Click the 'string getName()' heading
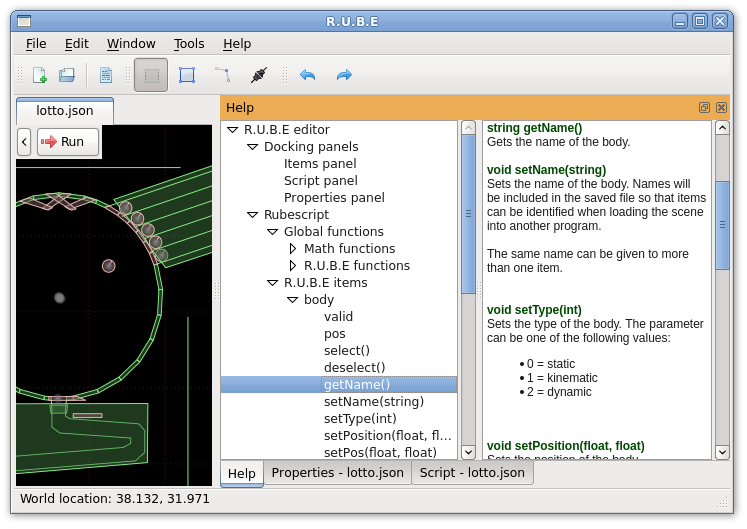This screenshot has height=529, width=747. (x=534, y=128)
